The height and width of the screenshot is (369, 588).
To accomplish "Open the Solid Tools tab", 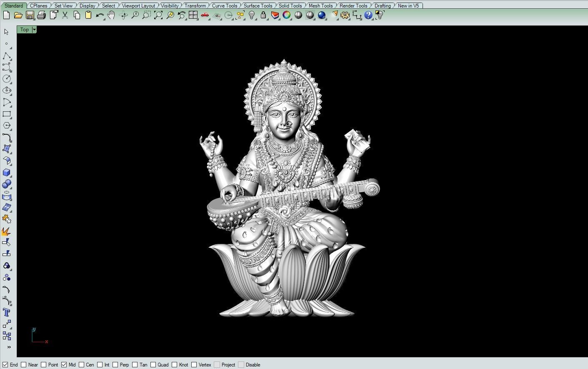I will [x=290, y=6].
